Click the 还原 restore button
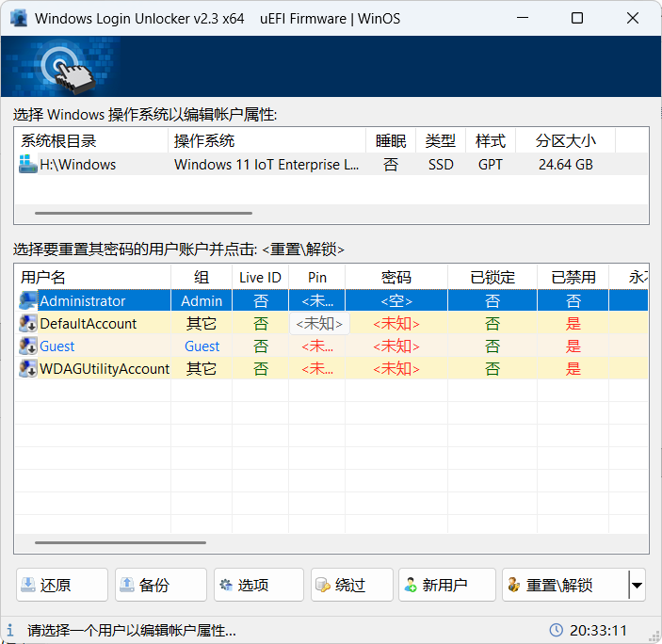662x644 pixels. pyautogui.click(x=62, y=585)
